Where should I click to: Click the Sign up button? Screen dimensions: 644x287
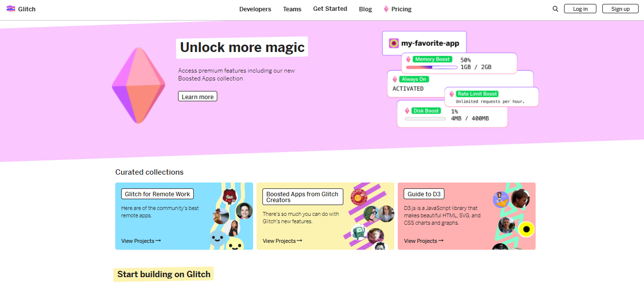[620, 9]
